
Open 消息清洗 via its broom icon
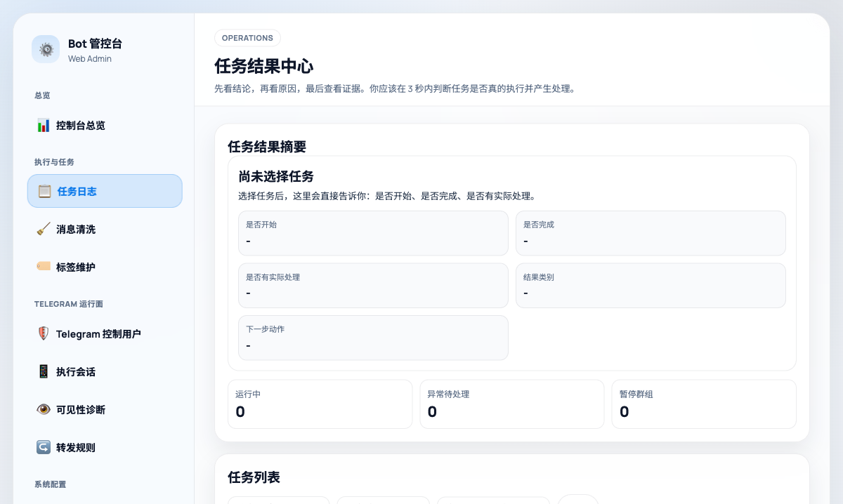(x=44, y=229)
